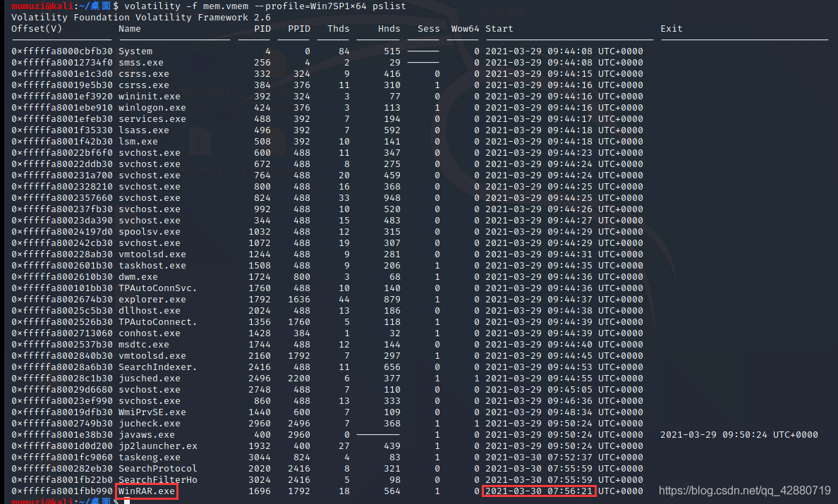Select handle count 879 in explorer.exe row

point(391,299)
